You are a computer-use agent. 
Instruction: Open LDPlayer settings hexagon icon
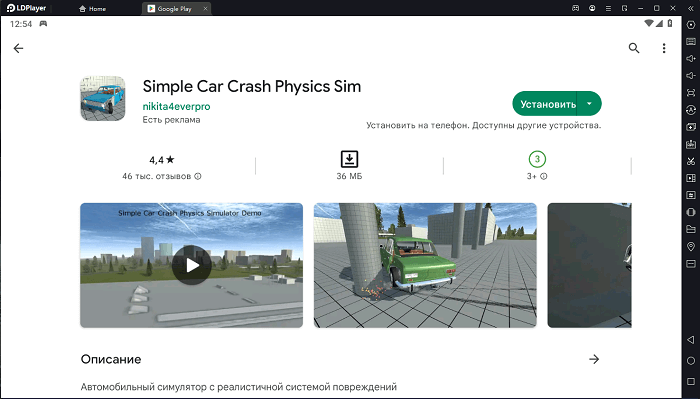tap(691, 25)
